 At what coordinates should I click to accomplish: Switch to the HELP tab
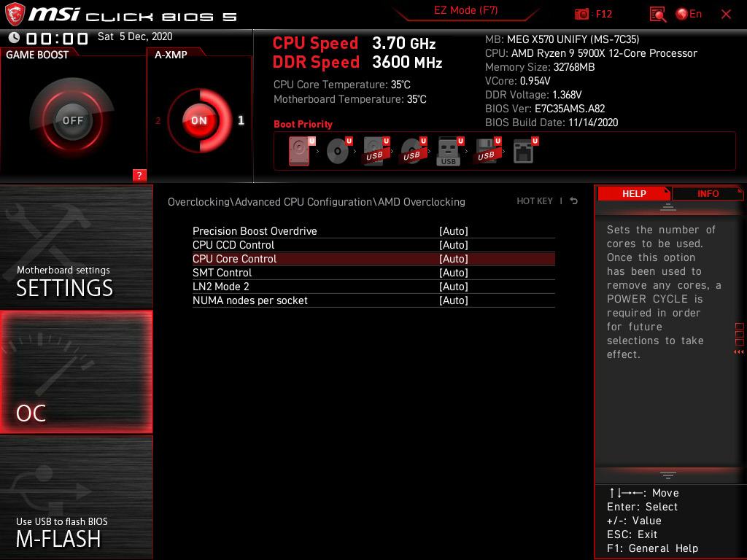point(634,194)
